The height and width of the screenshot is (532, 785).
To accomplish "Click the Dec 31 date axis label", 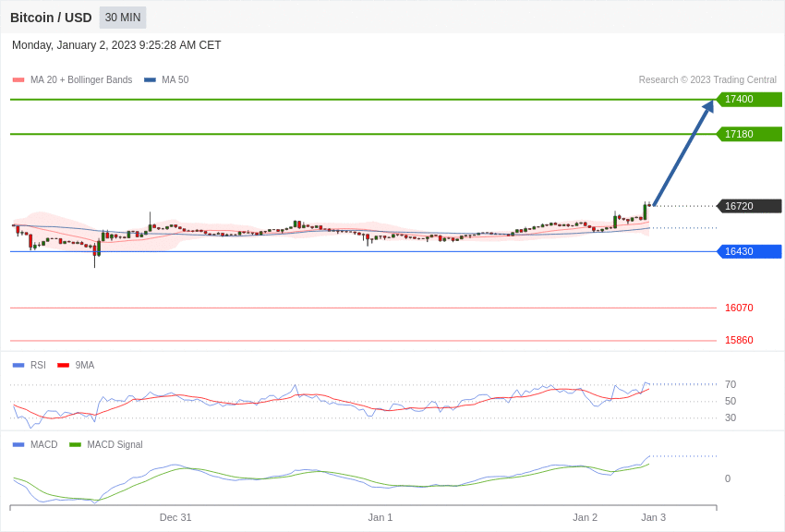I will point(175,517).
